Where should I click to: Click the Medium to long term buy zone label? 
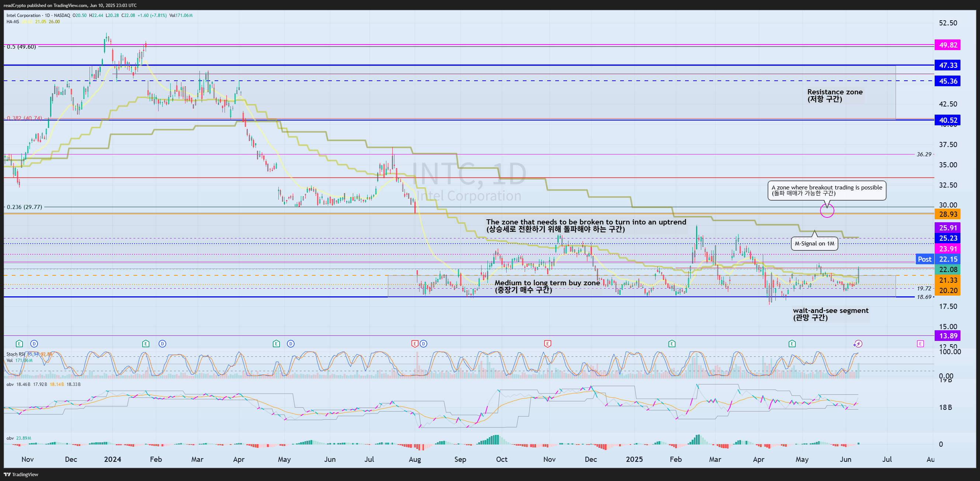tap(547, 286)
